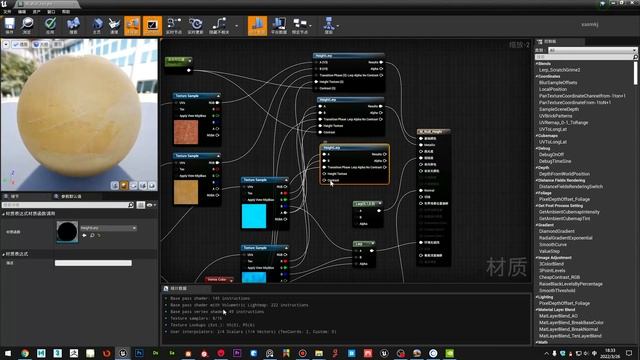Open the details property matrix grid icon
640x360 pixels.
click(141, 205)
